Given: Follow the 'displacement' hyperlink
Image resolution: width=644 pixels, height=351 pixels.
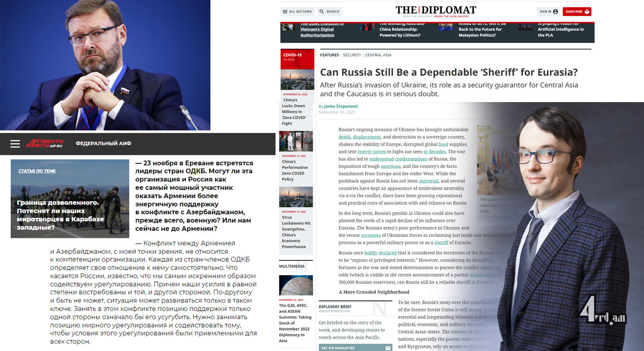Looking at the screenshot, I should click(x=367, y=137).
